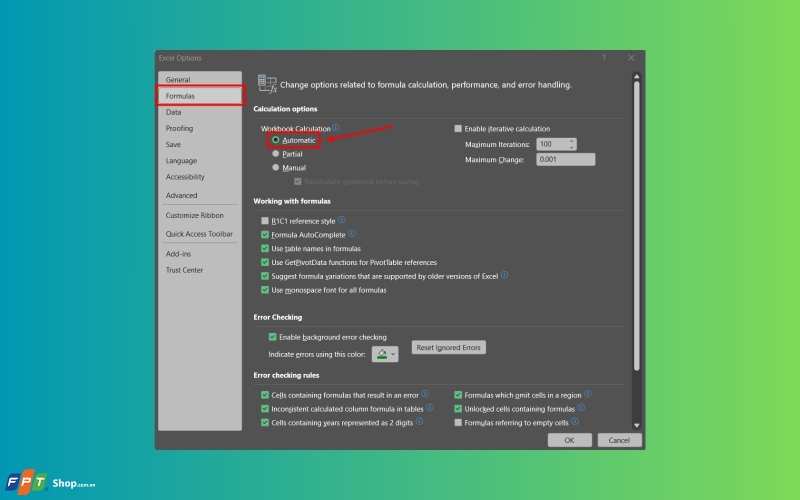Viewport: 800px width, 500px height.
Task: Click info icon beside Formula AutoComplete
Action: click(x=352, y=234)
